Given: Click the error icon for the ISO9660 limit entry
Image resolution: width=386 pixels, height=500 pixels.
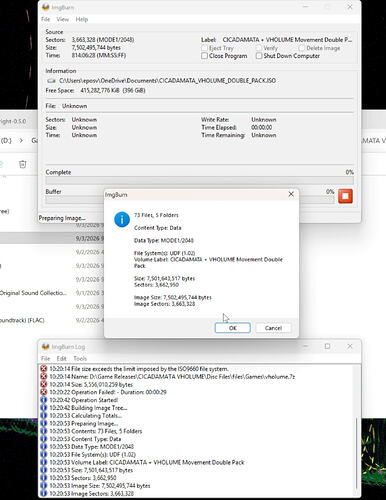Looking at the screenshot, I should coord(44,369).
